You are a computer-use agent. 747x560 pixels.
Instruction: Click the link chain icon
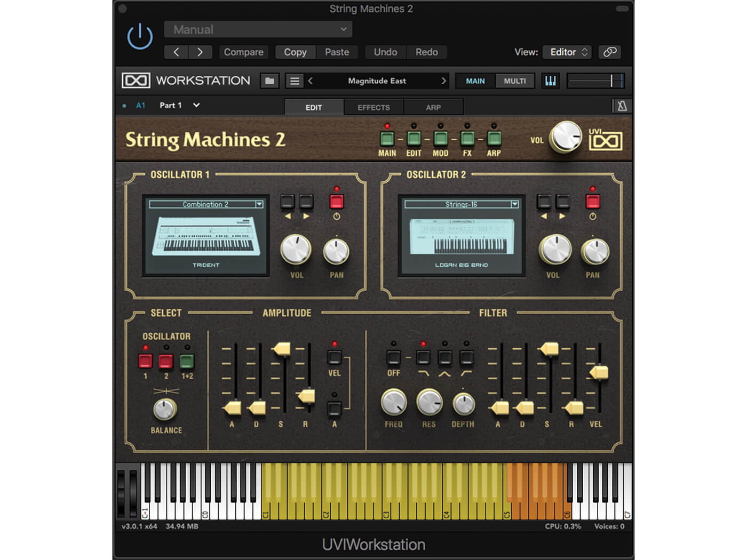610,52
